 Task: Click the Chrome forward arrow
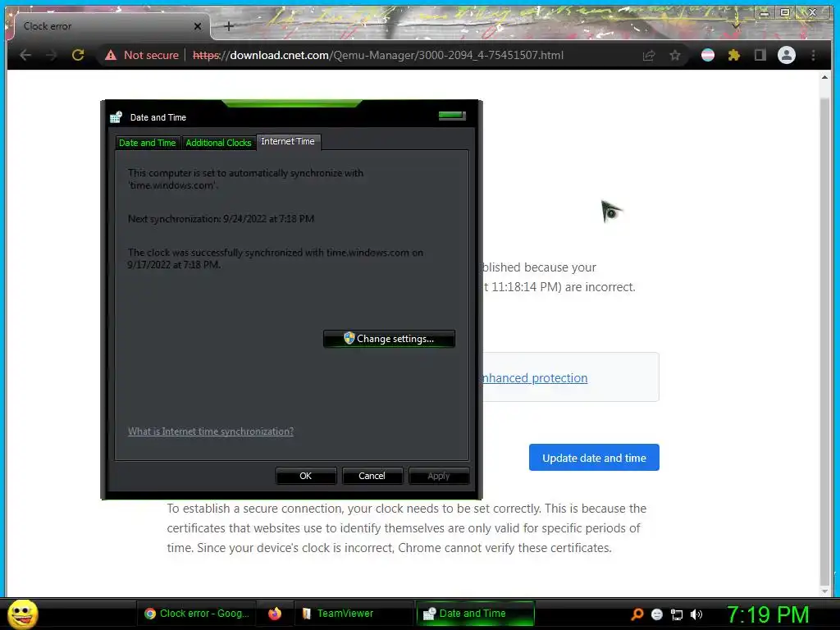click(x=52, y=55)
